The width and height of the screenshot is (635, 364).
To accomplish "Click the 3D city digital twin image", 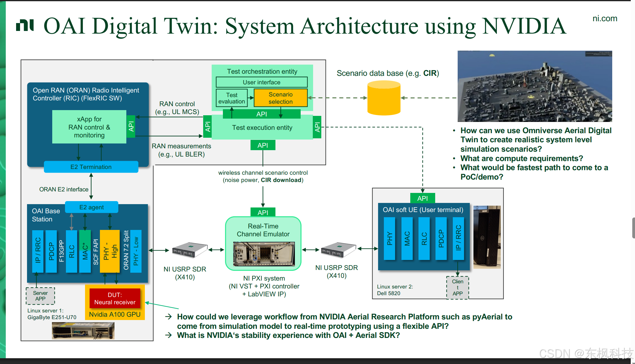I will coord(534,86).
